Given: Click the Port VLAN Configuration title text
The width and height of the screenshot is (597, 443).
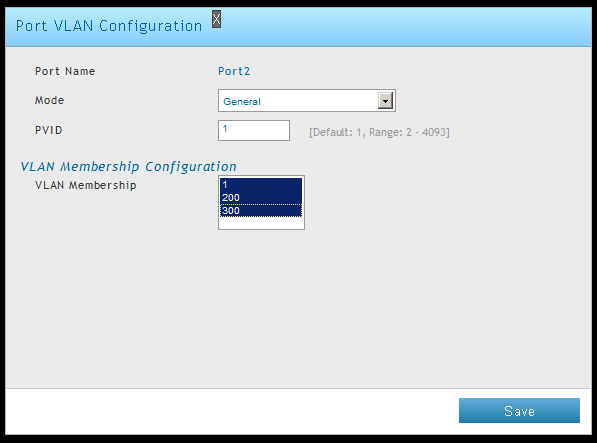Looking at the screenshot, I should (109, 26).
